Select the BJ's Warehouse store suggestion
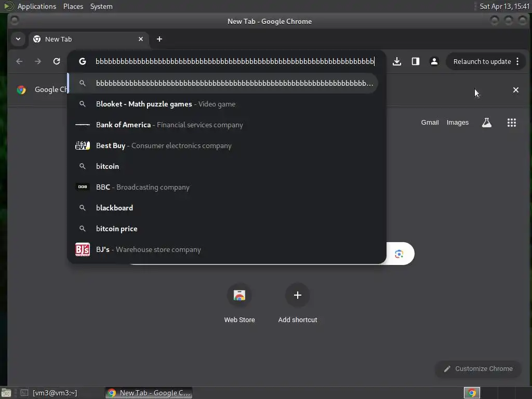This screenshot has height=399, width=532. (x=222, y=249)
